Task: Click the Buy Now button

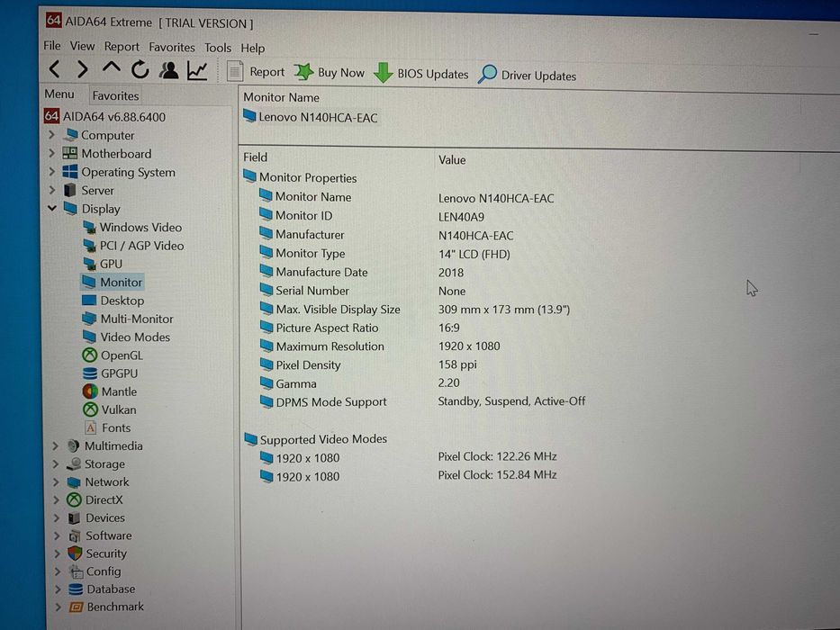Action: 330,72
